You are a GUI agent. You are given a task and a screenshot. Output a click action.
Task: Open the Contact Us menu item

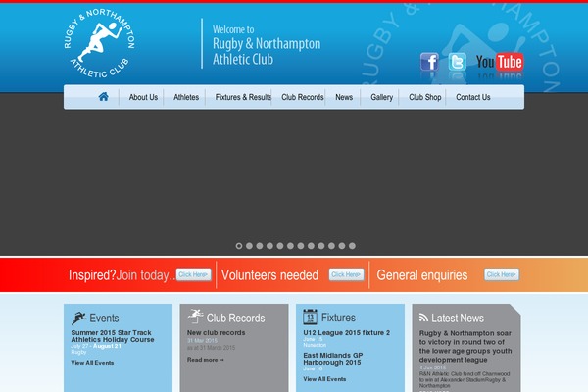(473, 97)
